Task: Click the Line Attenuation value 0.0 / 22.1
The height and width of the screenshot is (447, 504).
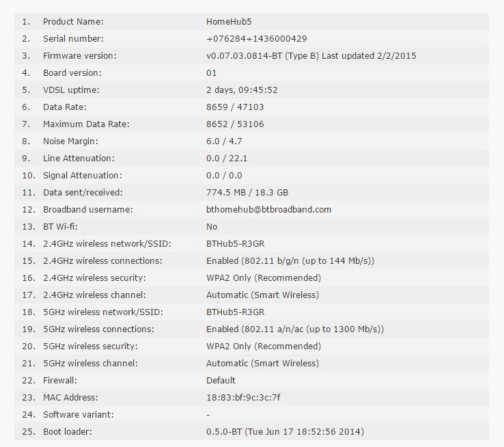Action: pos(227,158)
